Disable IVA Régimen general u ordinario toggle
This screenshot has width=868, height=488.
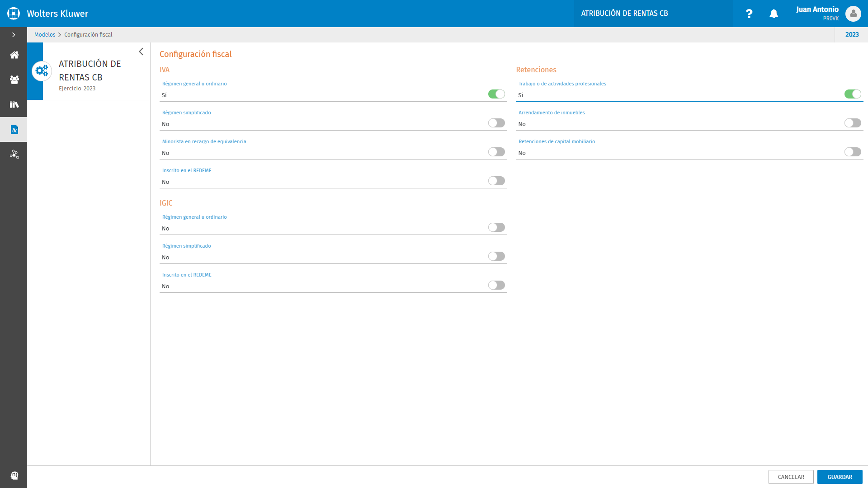tap(496, 94)
